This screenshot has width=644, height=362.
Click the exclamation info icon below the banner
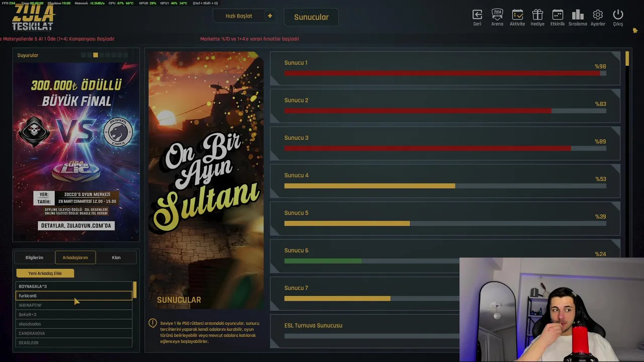(152, 323)
